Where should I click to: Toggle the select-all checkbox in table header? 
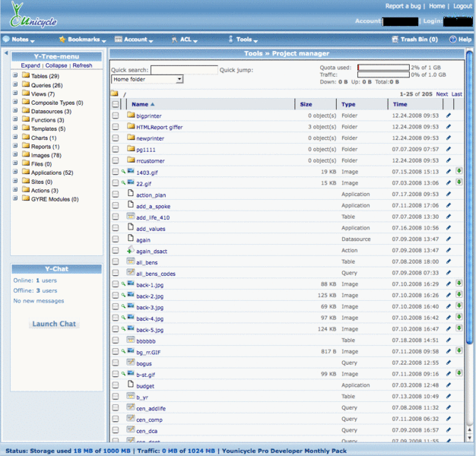coord(116,104)
